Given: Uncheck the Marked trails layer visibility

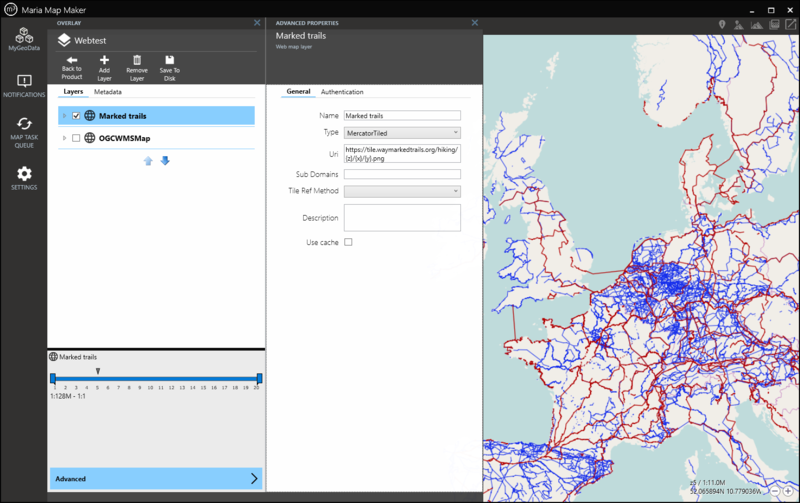Looking at the screenshot, I should coord(76,116).
